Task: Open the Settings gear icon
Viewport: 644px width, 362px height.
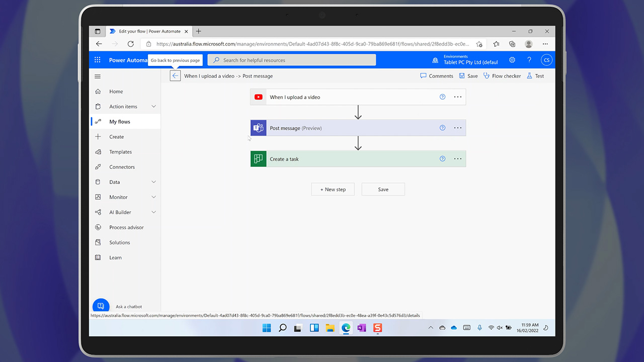Action: coord(512,60)
